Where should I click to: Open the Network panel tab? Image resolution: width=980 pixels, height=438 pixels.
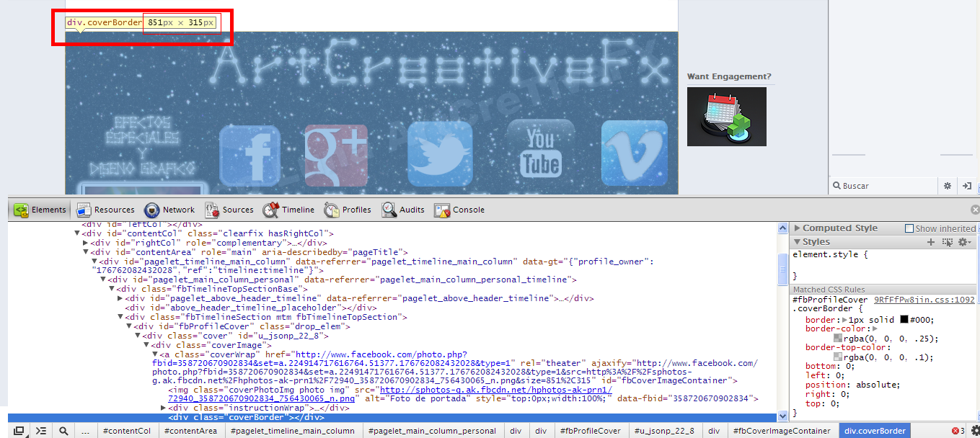(x=169, y=210)
